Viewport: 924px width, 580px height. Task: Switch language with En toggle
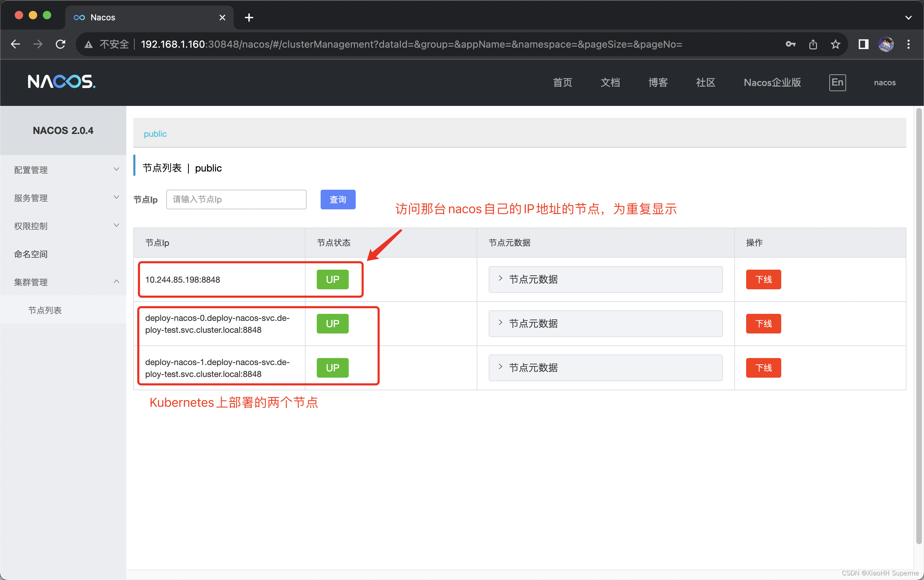coord(837,82)
